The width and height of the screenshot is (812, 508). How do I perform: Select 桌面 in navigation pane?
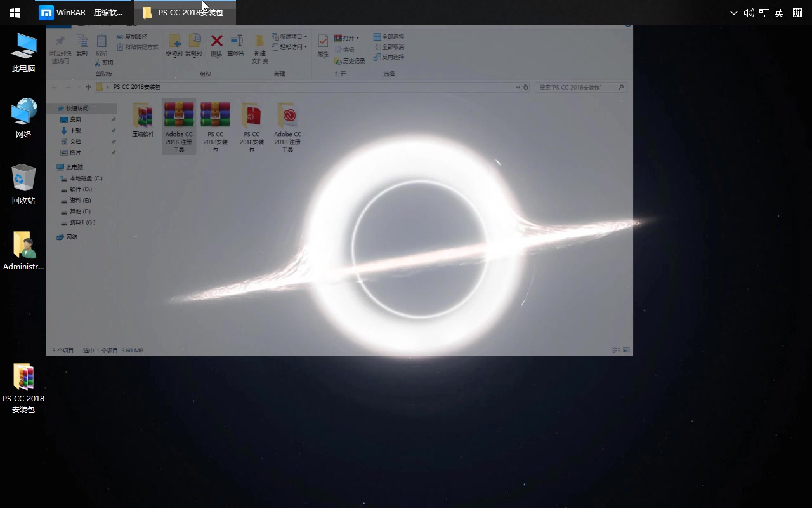[70, 119]
